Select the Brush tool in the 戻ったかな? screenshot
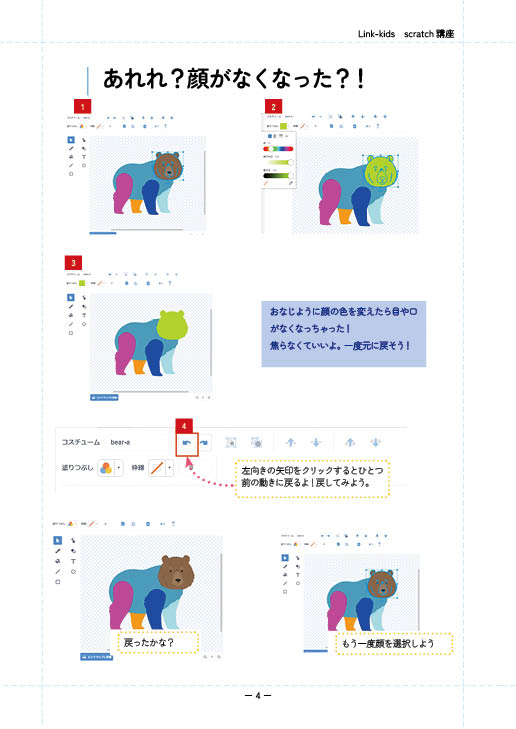This screenshot has height=729, width=516. (58, 551)
